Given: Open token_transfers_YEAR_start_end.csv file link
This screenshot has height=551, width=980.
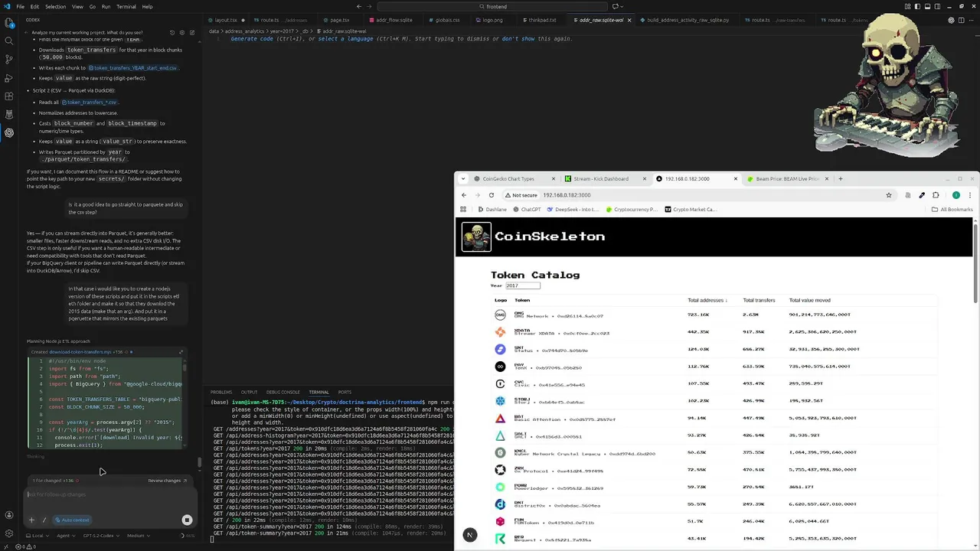Looking at the screenshot, I should (134, 68).
